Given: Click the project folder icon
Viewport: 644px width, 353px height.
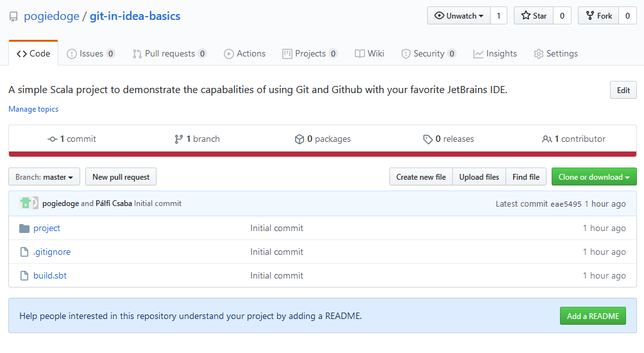Looking at the screenshot, I should pos(24,228).
